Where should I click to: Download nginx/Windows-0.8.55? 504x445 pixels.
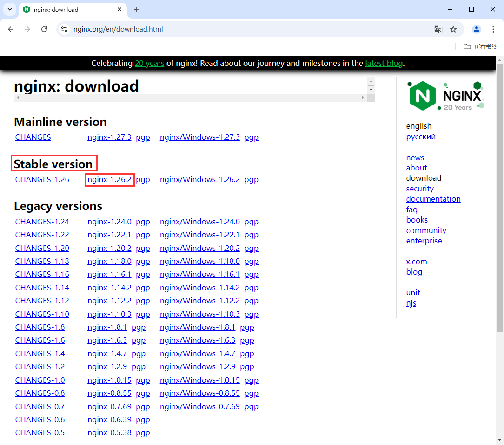[x=199, y=393]
